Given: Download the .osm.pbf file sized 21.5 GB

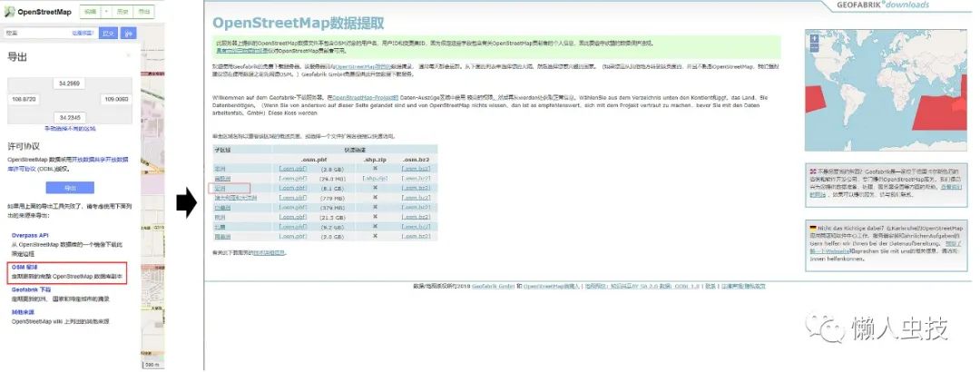Looking at the screenshot, I should coord(293,216).
